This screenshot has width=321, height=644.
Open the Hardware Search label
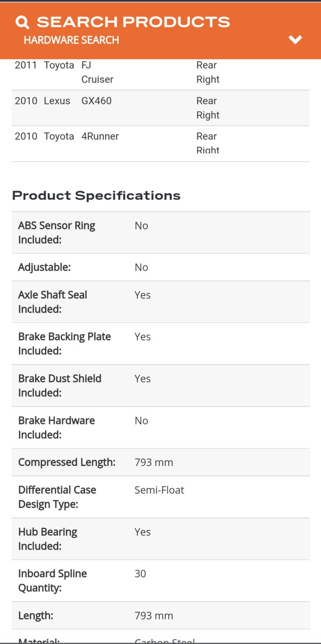click(71, 40)
